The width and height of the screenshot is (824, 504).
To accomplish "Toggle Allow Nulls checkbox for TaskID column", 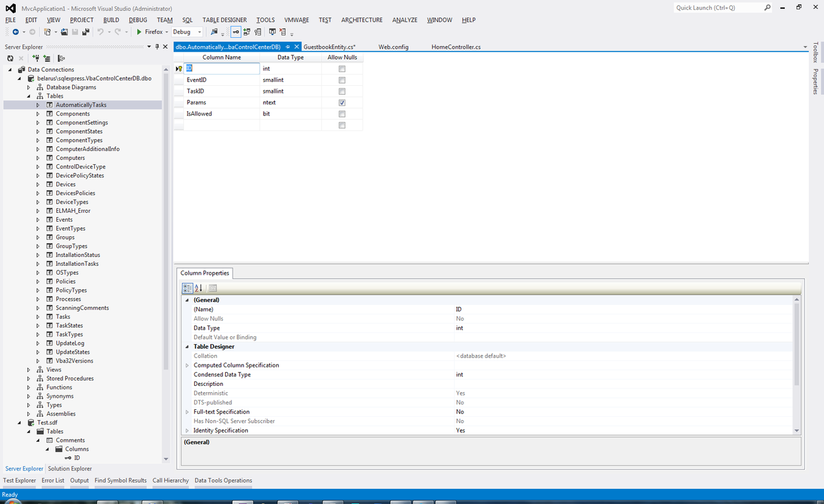I will tap(341, 91).
